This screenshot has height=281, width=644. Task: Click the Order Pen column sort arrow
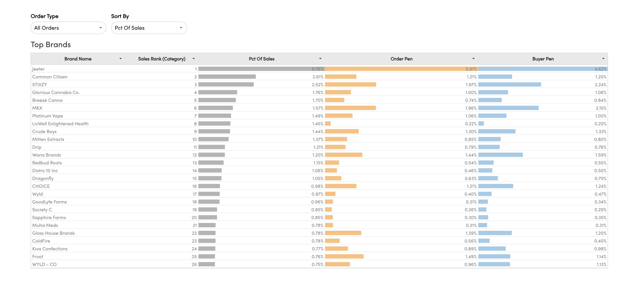(473, 59)
